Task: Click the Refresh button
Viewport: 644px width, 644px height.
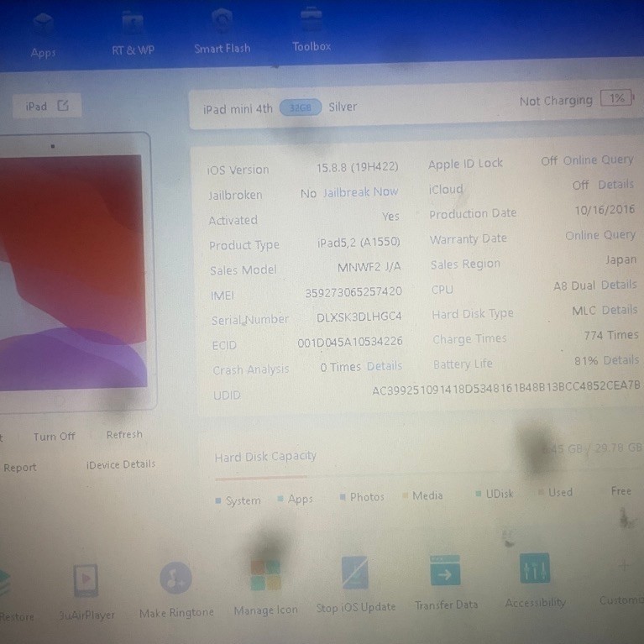Action: (124, 434)
